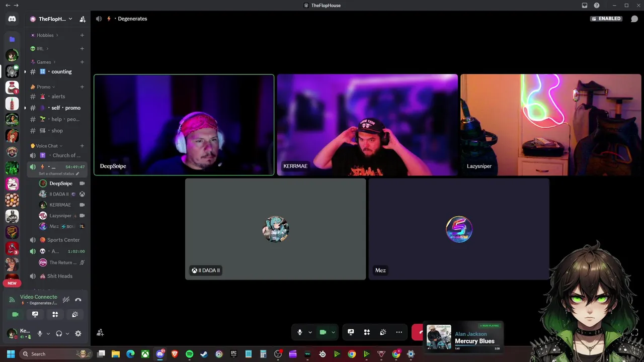The height and width of the screenshot is (362, 644).
Task: Open microphone options arrow in call bar
Action: coord(310,332)
